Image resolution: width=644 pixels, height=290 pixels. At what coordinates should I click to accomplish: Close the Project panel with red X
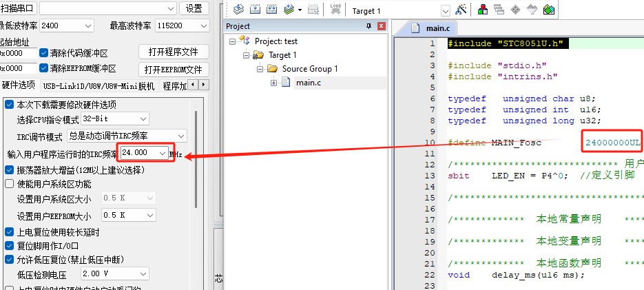pos(382,26)
